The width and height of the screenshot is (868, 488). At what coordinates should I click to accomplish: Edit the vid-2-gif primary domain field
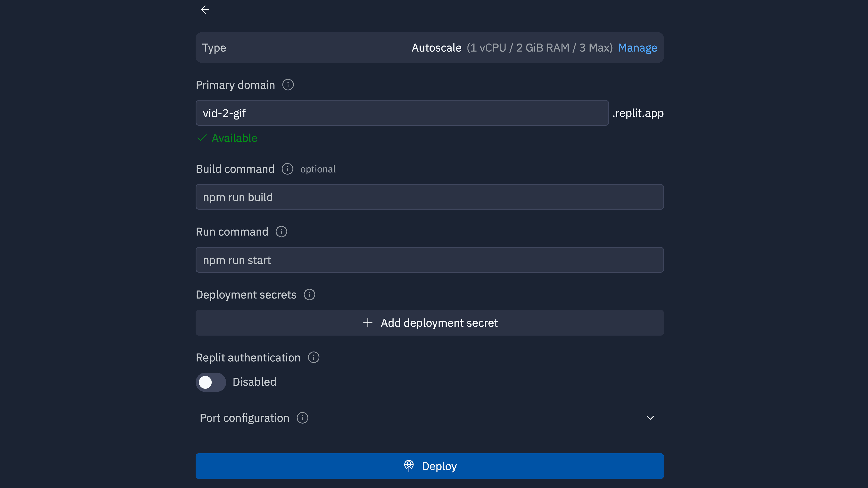point(402,113)
